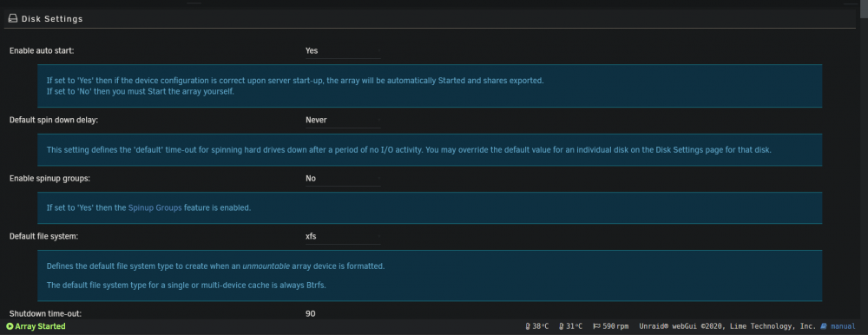Toggle help for Enable auto start label
The height and width of the screenshot is (335, 868).
pyautogui.click(x=42, y=50)
